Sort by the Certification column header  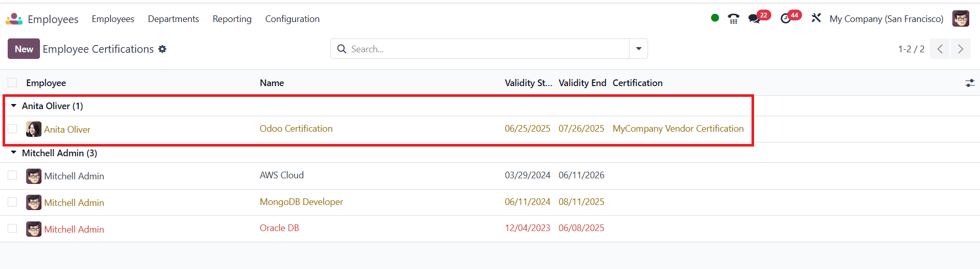[637, 83]
